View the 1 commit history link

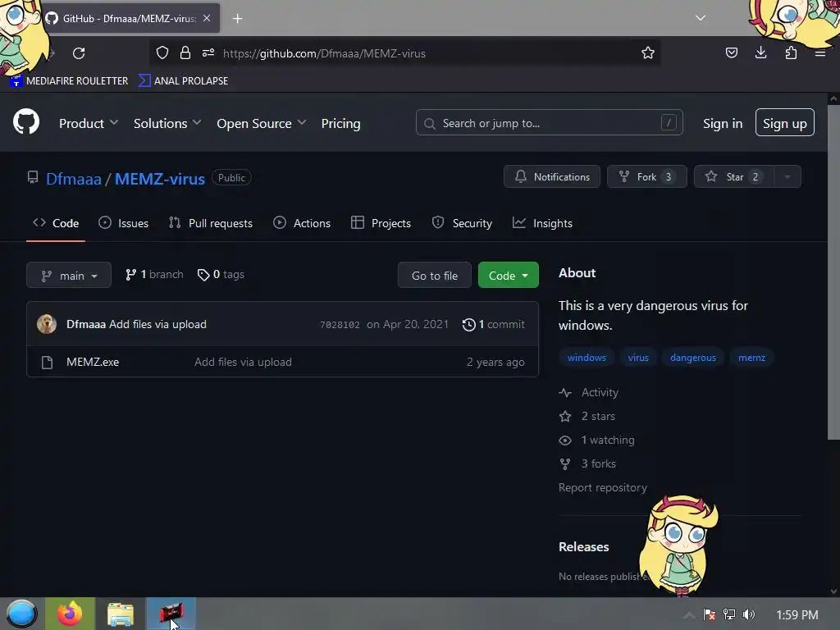point(493,324)
